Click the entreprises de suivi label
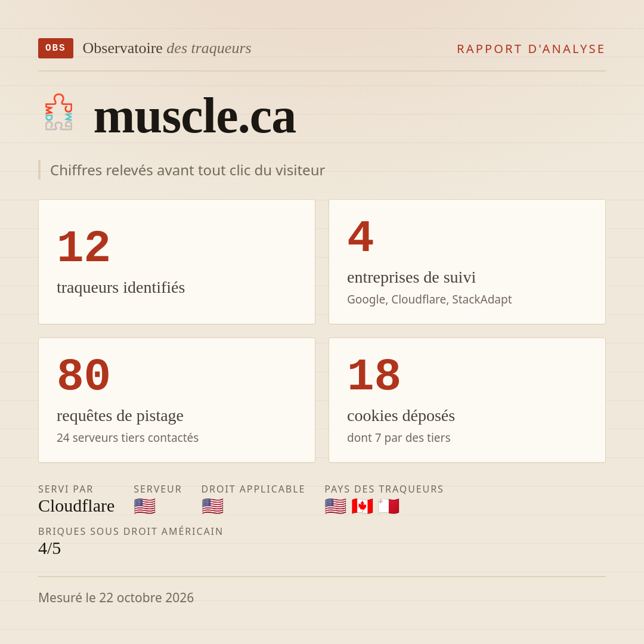The image size is (644, 644). click(x=411, y=277)
